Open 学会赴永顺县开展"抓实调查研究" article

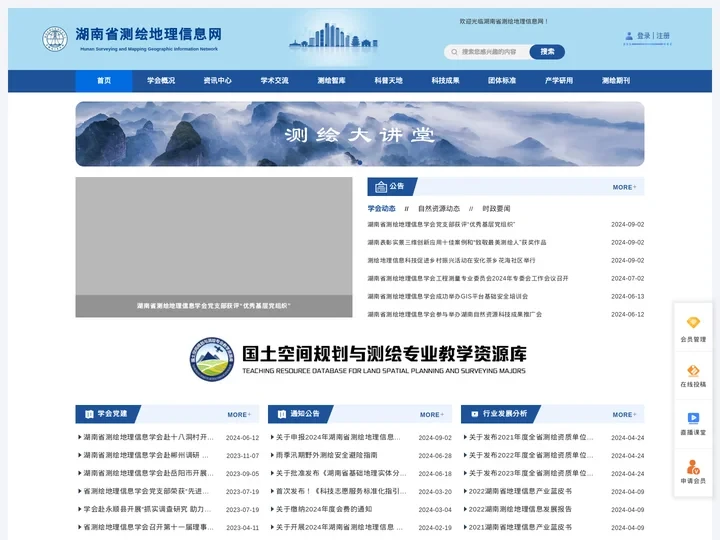click(x=145, y=509)
